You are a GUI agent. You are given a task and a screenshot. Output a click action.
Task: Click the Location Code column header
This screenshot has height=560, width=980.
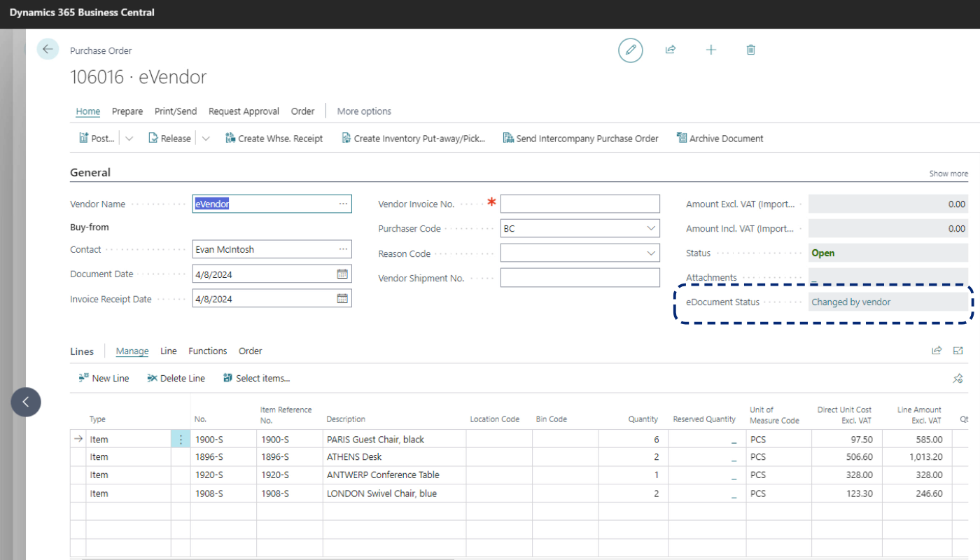[495, 419]
